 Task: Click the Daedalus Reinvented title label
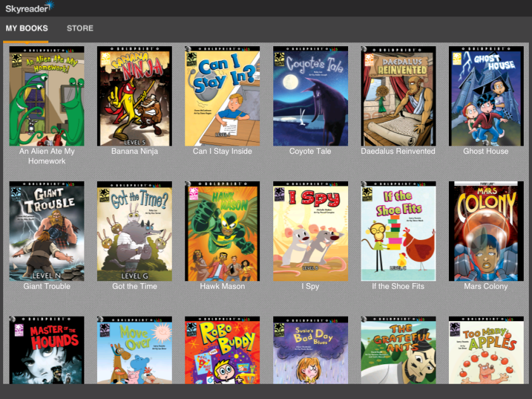click(398, 151)
